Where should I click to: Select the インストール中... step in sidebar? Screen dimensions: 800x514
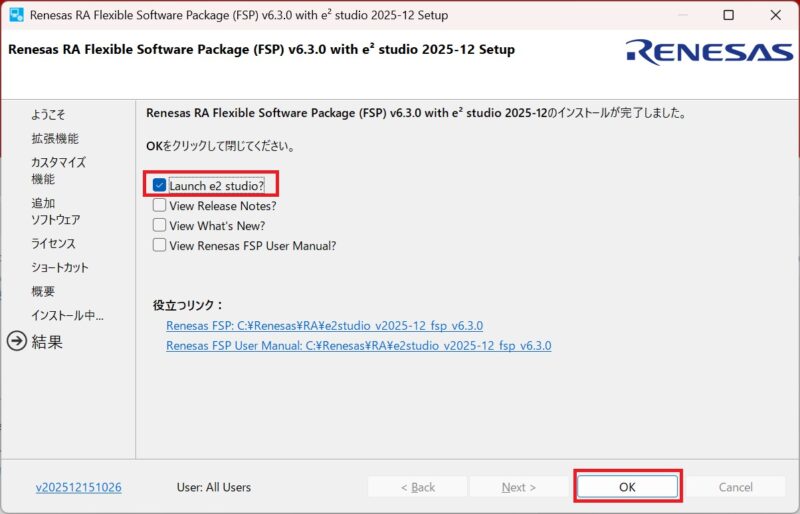[67, 315]
